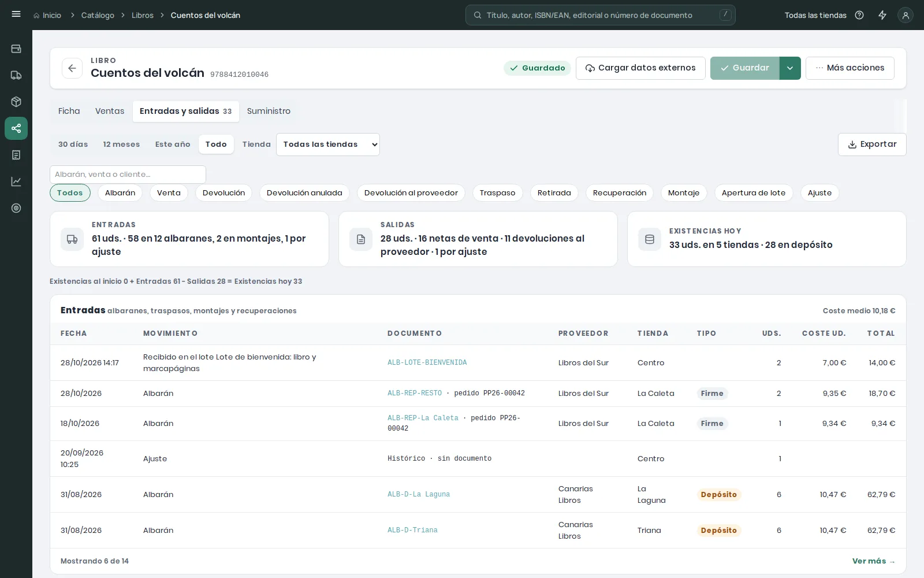Switch to the Suministro tab
The height and width of the screenshot is (578, 924).
click(269, 111)
